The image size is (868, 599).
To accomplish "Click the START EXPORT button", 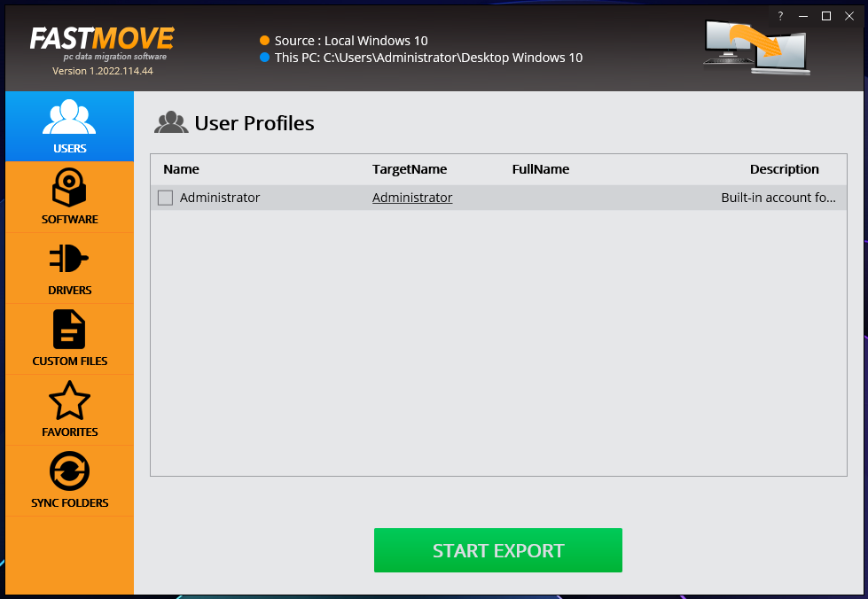I will (x=497, y=550).
